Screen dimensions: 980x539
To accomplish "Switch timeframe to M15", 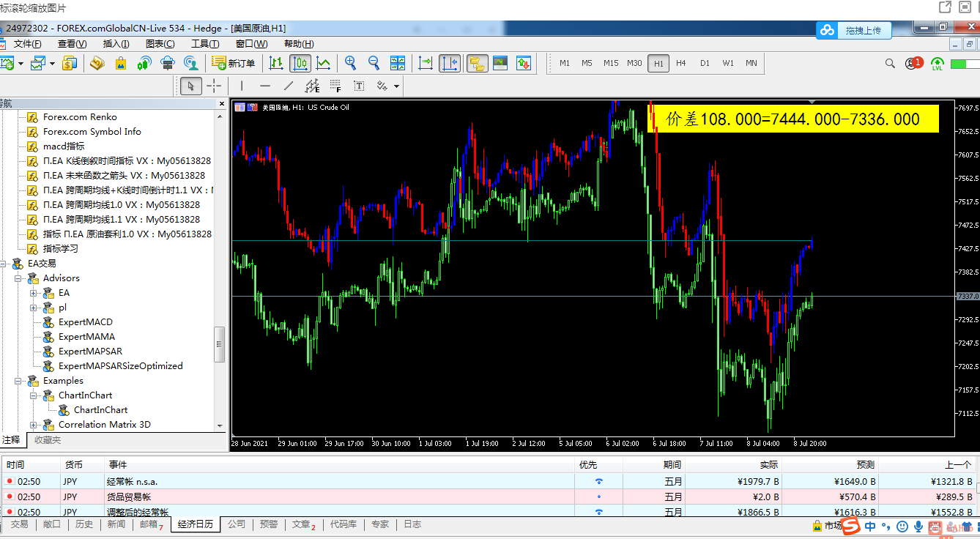I will click(611, 63).
